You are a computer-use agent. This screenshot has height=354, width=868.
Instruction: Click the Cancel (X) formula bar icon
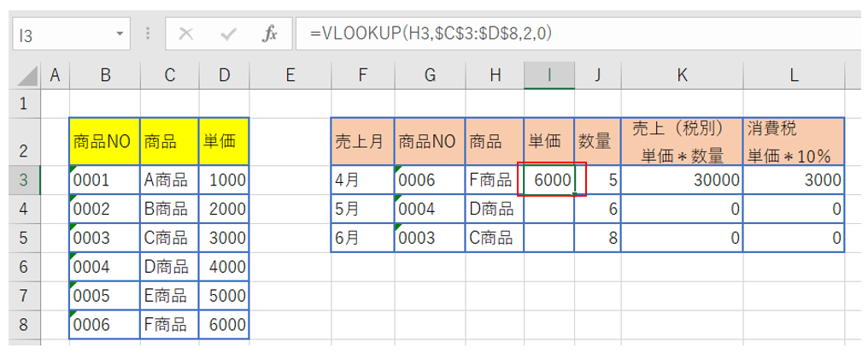click(185, 34)
